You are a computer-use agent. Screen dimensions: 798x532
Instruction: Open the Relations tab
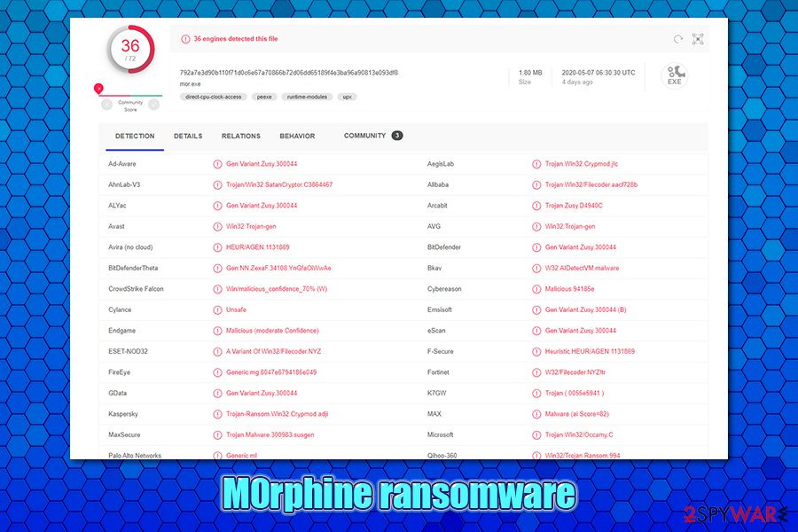240,137
